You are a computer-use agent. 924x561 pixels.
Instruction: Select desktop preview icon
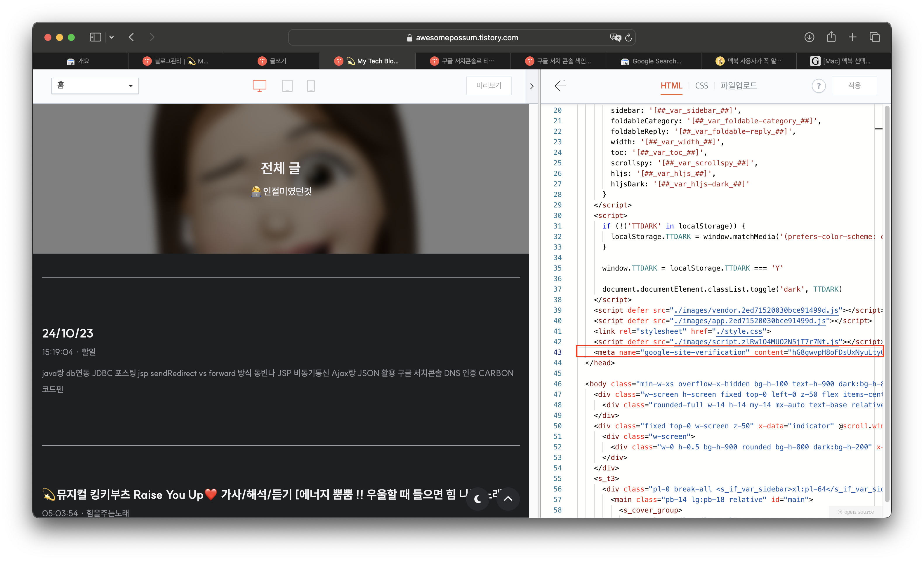[260, 86]
